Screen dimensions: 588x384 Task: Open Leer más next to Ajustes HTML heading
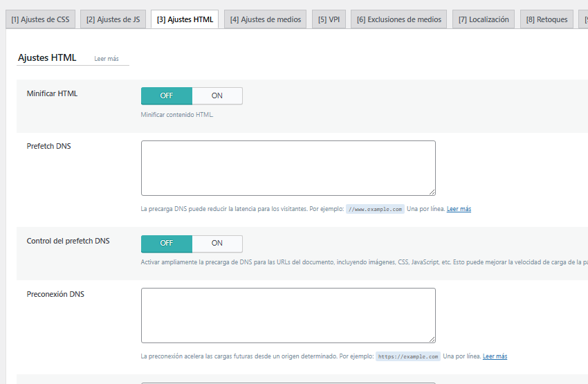[x=107, y=59]
